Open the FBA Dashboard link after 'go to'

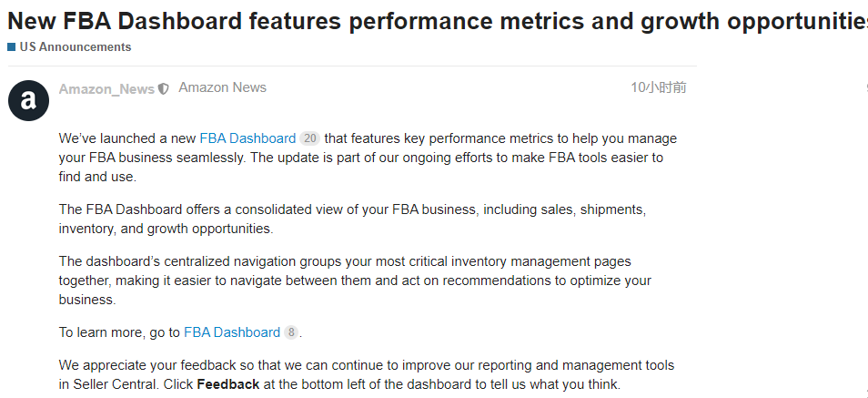tap(232, 332)
